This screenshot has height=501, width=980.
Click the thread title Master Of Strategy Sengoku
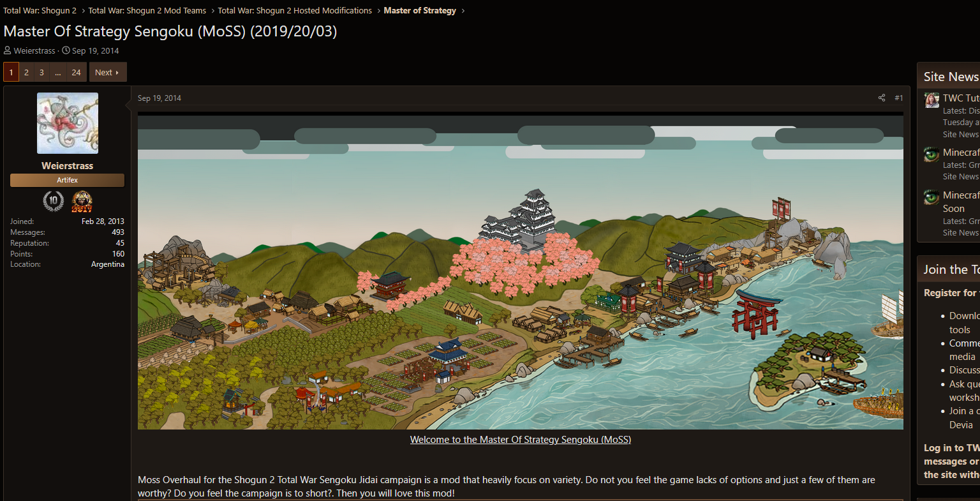pos(170,31)
